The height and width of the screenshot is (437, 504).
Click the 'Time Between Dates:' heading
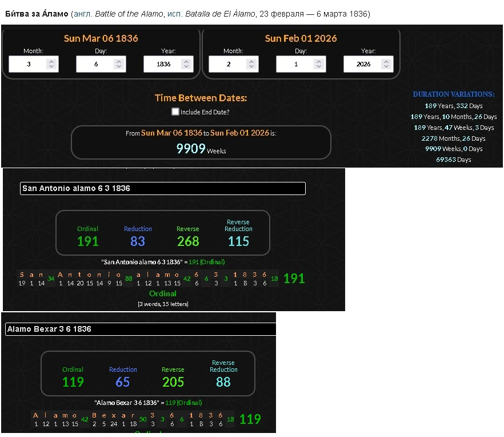pyautogui.click(x=201, y=98)
